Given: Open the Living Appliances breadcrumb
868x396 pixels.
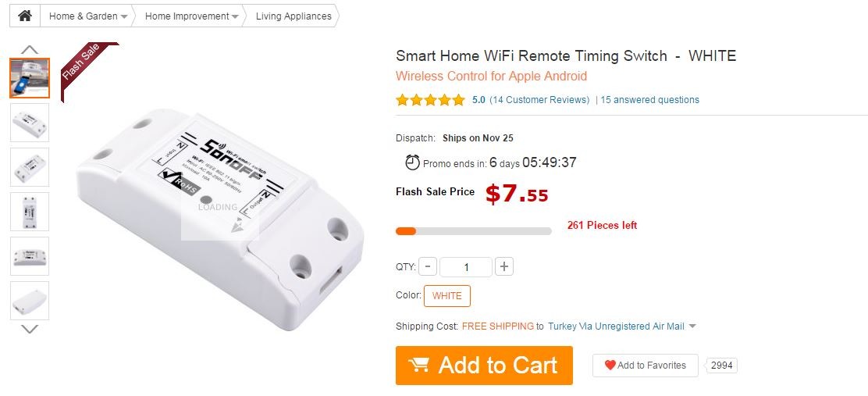Looking at the screenshot, I should pos(293,16).
